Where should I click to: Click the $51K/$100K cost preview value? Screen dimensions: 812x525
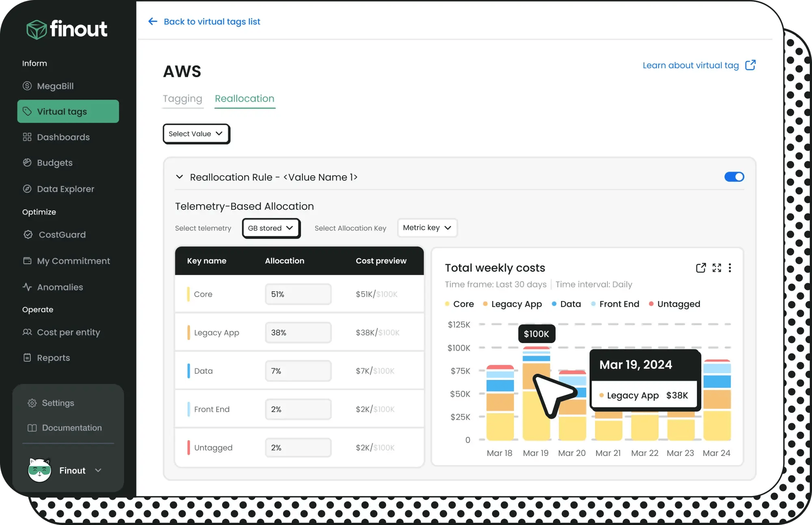point(376,294)
